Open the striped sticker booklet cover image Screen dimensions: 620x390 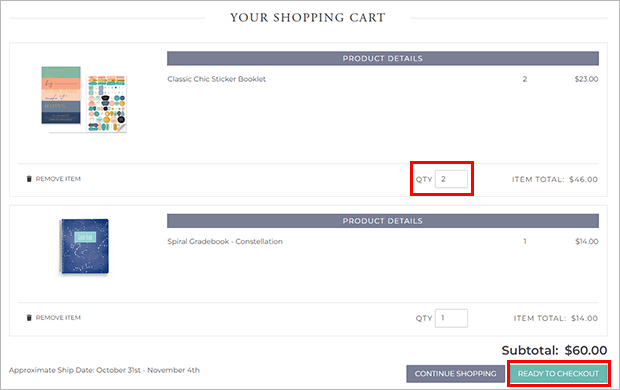pyautogui.click(x=61, y=95)
